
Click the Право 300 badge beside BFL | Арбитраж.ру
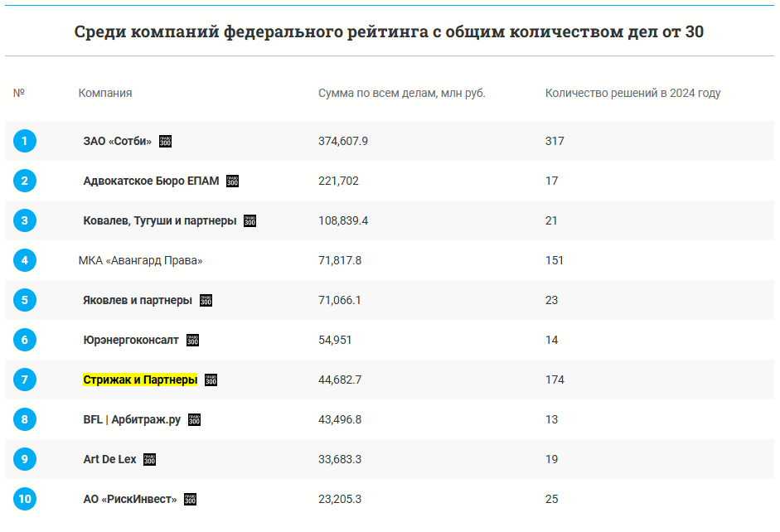195,419
